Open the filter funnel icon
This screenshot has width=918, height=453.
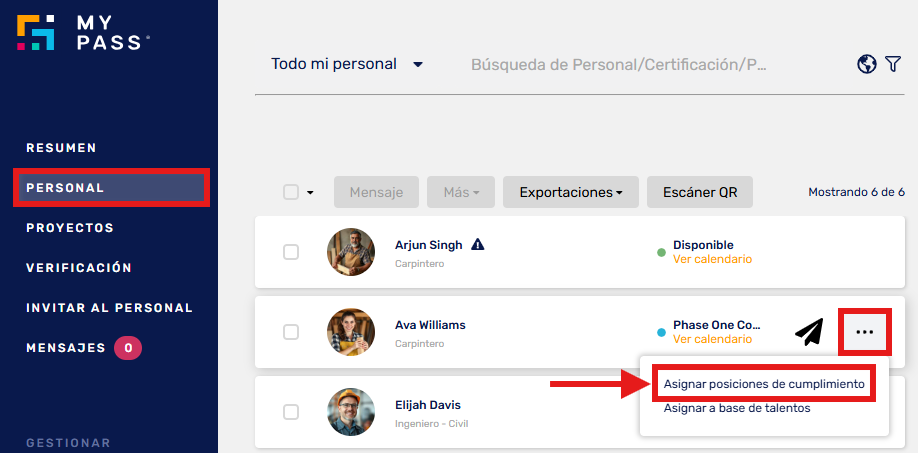pos(893,64)
